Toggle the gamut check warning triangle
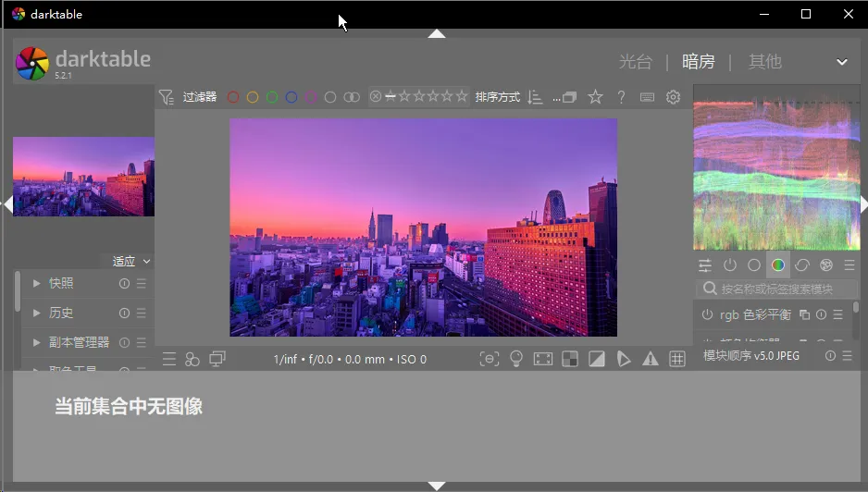Screen dimensions: 868x492 (x=651, y=359)
